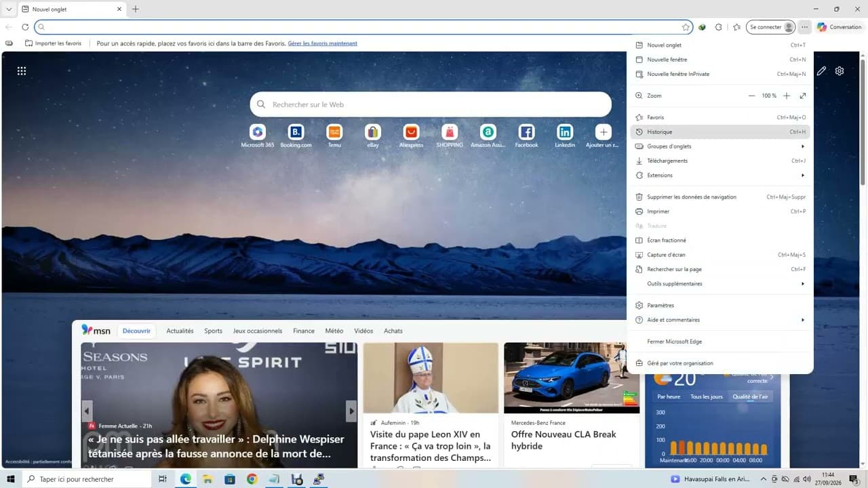Screen dimensions: 868x488
Task: Choose Fermer Microsoft Edge
Action: (x=720, y=342)
